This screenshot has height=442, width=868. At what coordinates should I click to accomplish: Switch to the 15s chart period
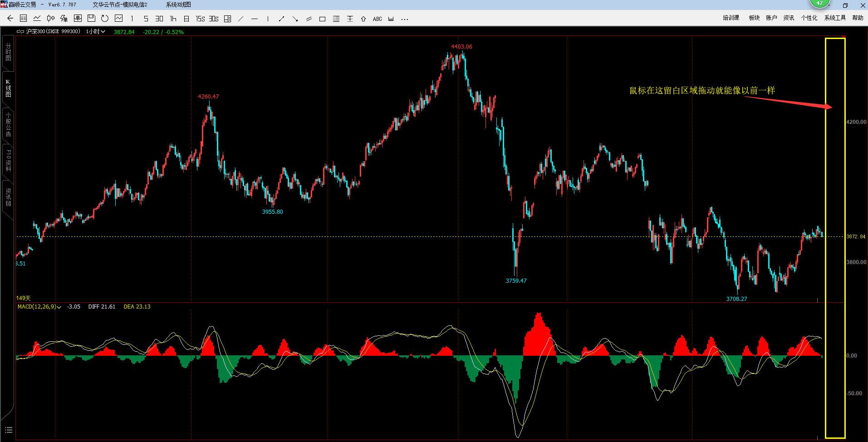(x=200, y=19)
